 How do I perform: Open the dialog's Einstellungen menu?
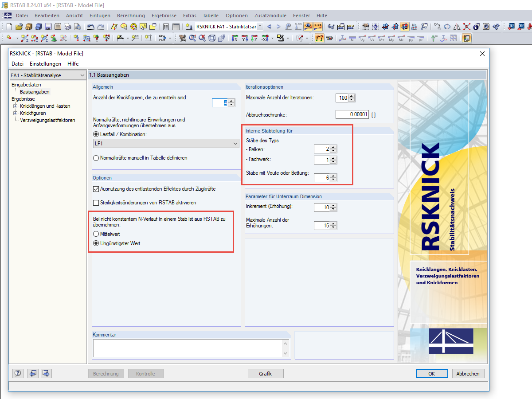pos(45,64)
